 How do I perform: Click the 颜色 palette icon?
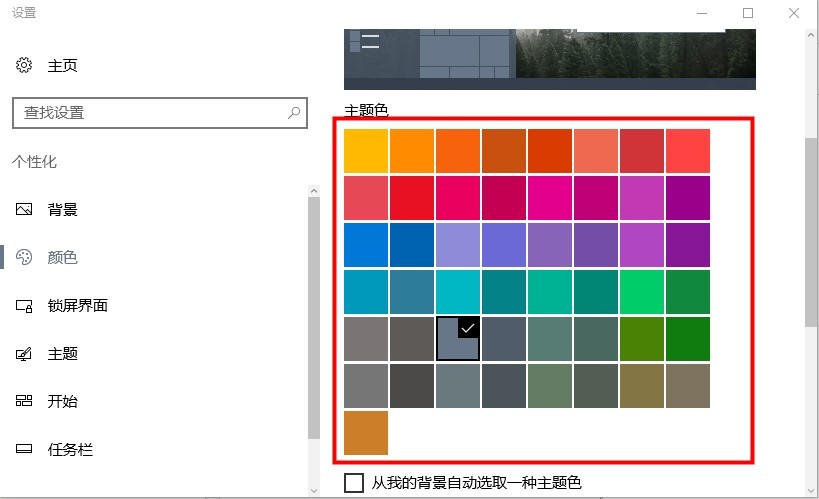click(x=24, y=257)
